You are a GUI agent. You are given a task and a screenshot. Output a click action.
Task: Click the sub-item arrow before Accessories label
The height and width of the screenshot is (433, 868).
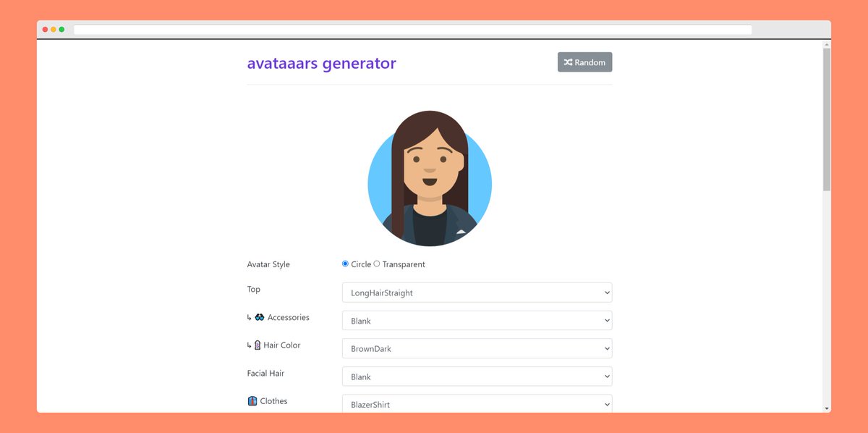[x=248, y=317]
